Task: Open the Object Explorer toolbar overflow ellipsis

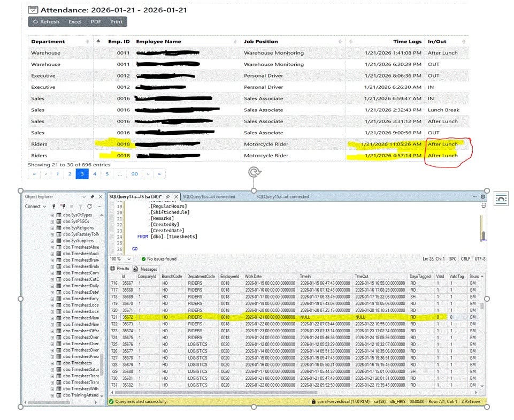Action: pyautogui.click(x=99, y=206)
